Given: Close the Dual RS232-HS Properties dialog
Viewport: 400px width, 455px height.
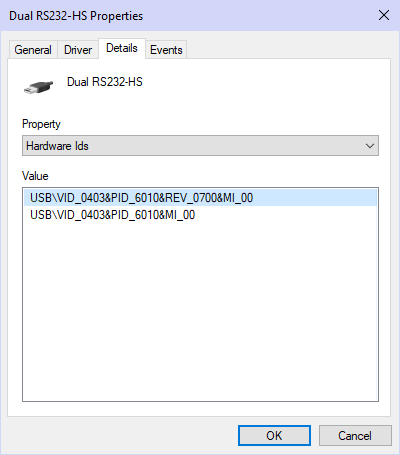Looking at the screenshot, I should [384, 15].
